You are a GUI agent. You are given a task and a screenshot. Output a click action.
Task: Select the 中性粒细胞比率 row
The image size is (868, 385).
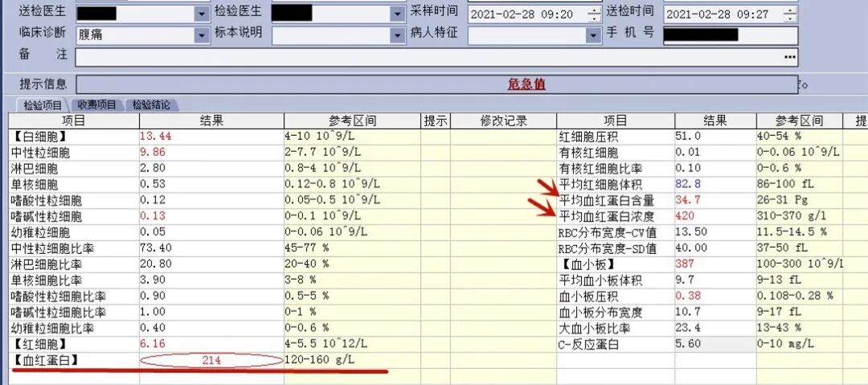pos(282,248)
